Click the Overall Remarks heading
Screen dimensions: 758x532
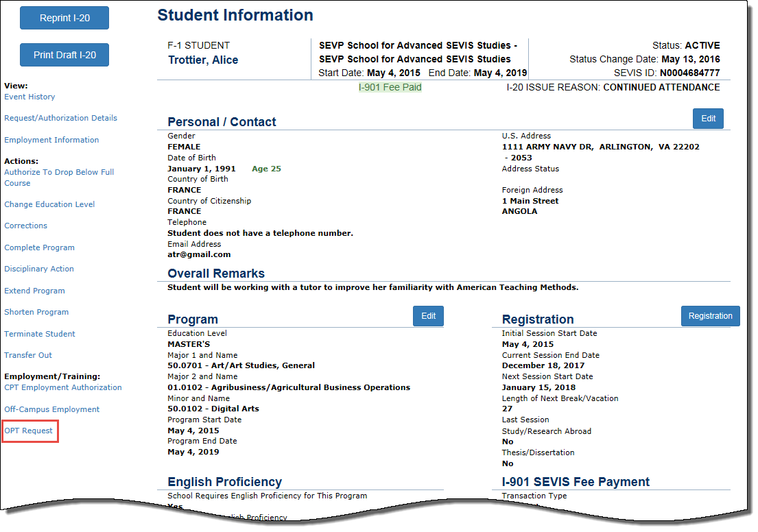(x=216, y=274)
